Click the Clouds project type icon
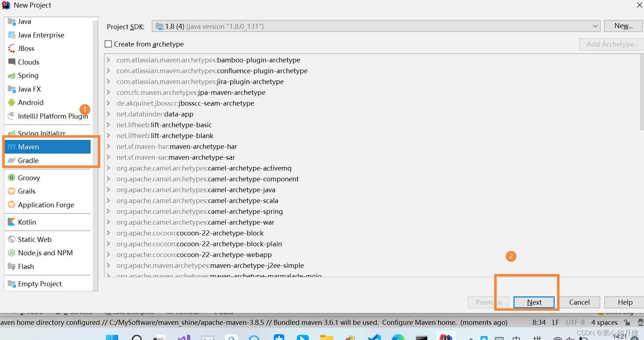 [x=12, y=62]
